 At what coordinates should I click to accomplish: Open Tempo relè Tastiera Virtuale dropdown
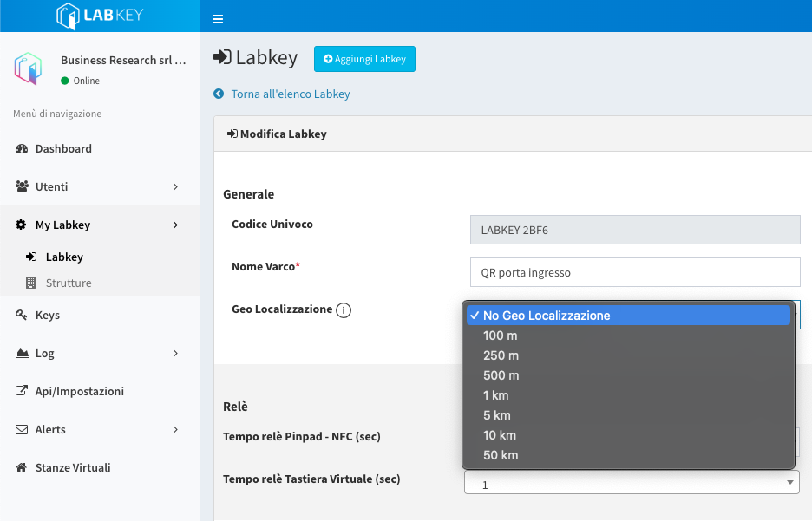[x=632, y=483]
